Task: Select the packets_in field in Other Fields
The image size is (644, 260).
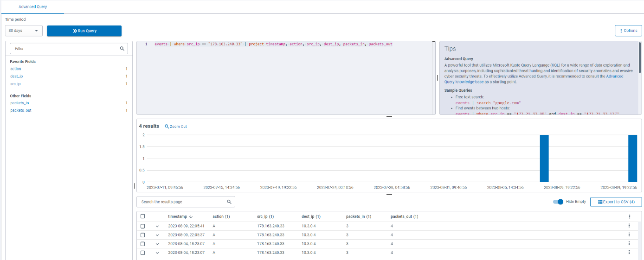Action: (x=19, y=103)
